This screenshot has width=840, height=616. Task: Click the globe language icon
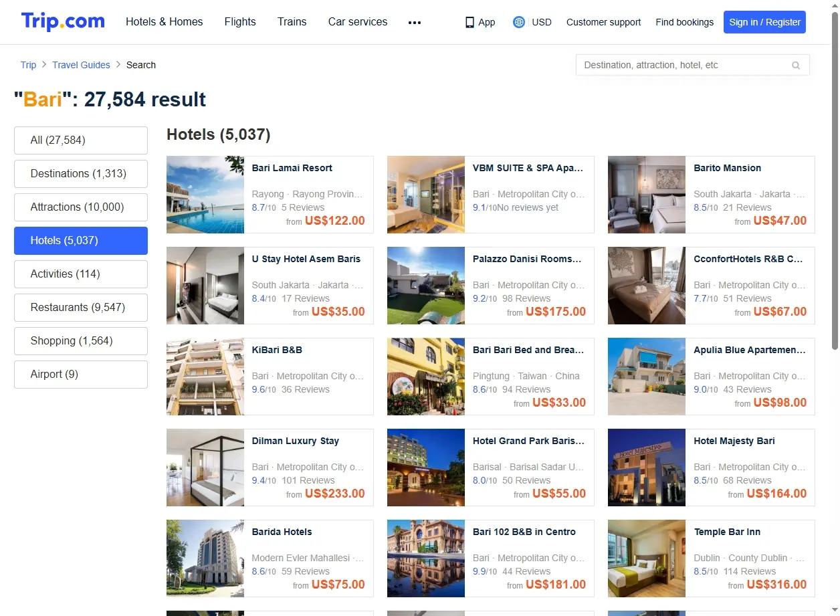[x=519, y=22]
